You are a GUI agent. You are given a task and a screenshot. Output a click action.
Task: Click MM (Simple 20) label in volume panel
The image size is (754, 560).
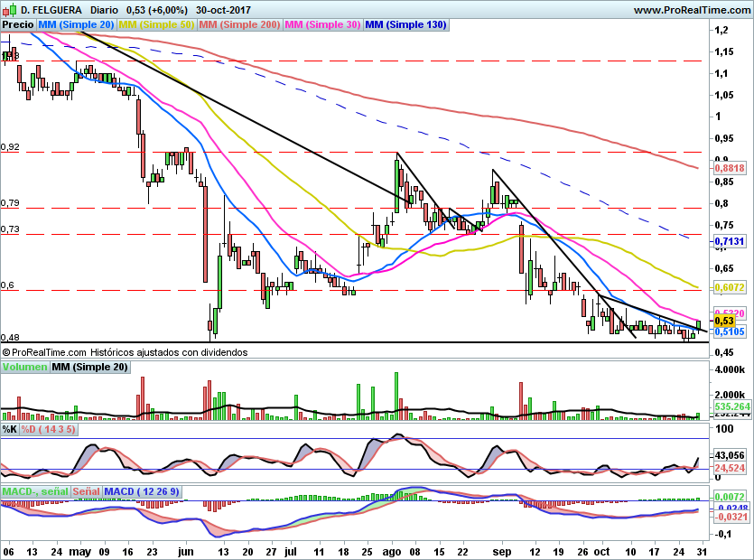(89, 368)
